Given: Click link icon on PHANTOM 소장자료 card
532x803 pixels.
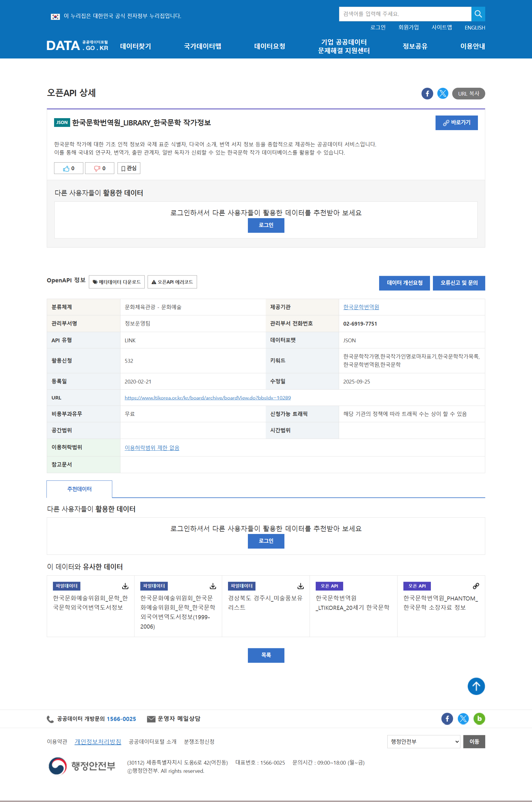Looking at the screenshot, I should 476,586.
